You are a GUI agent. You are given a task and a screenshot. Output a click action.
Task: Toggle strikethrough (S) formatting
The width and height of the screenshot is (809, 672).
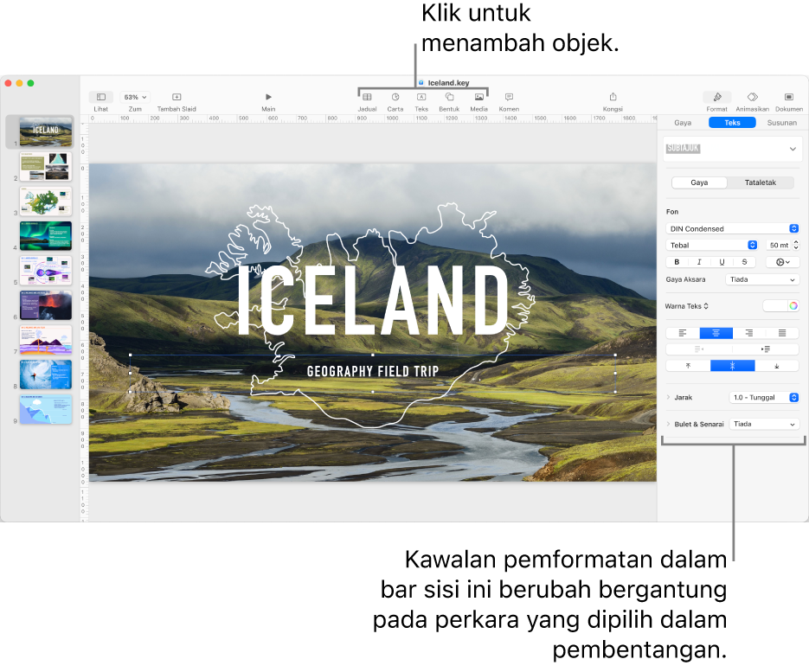click(x=744, y=262)
